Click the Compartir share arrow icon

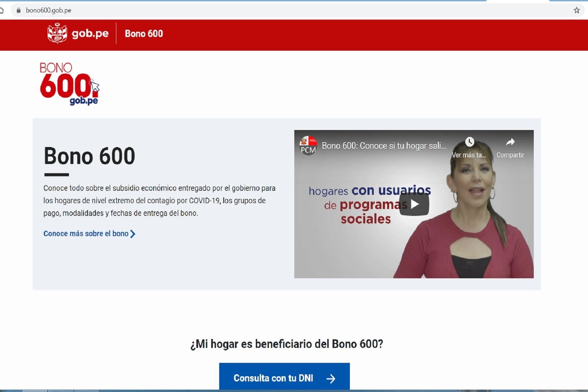510,142
